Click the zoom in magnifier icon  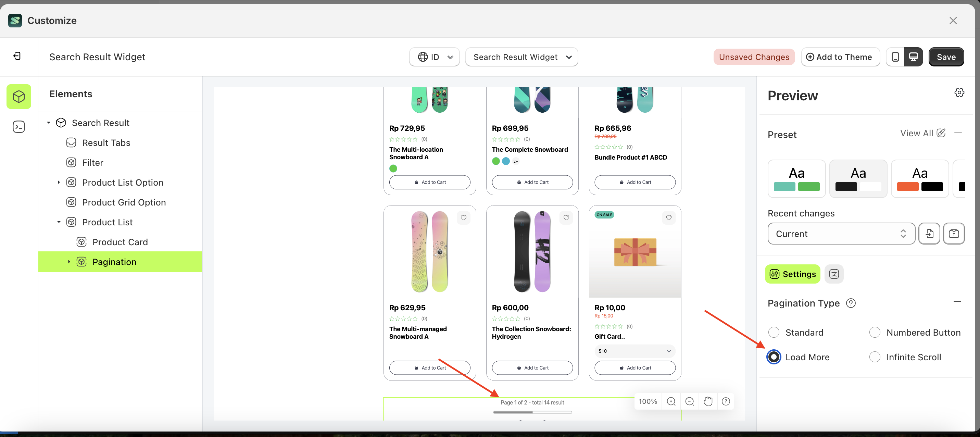tap(671, 401)
